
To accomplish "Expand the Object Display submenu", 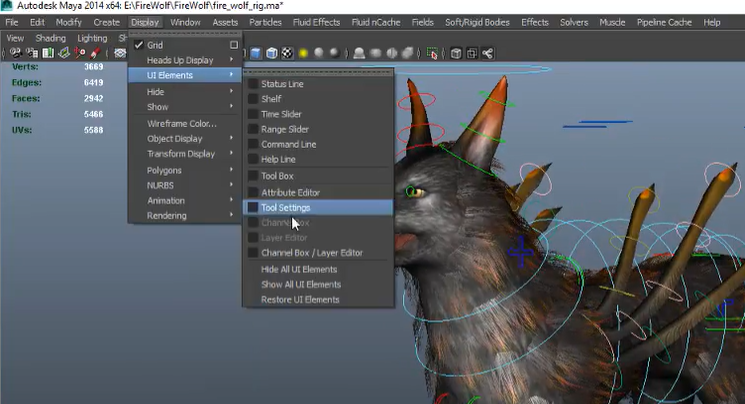I will tap(185, 139).
